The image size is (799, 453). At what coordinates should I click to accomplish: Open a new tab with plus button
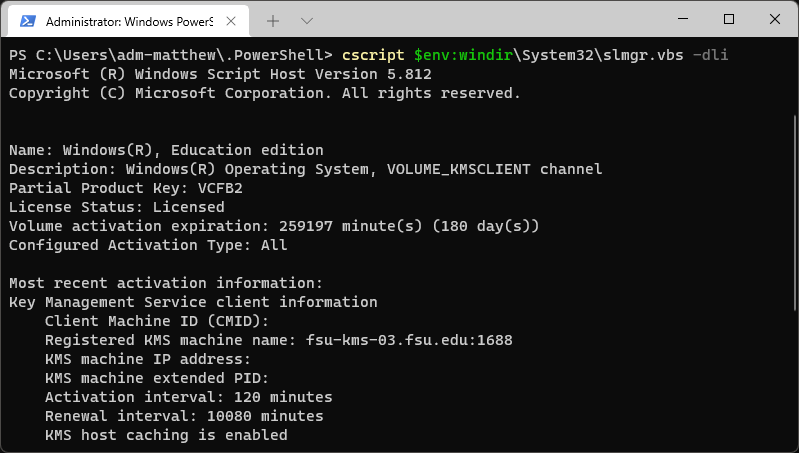coord(273,20)
